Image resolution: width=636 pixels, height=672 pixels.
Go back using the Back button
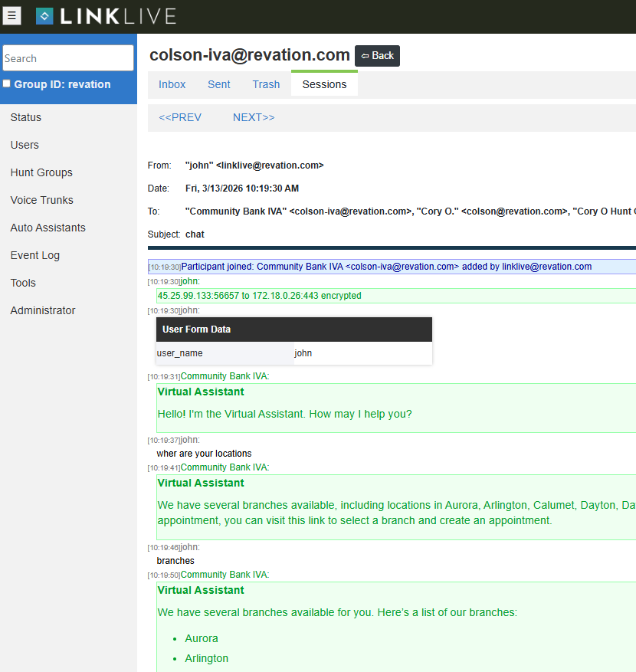pyautogui.click(x=377, y=56)
